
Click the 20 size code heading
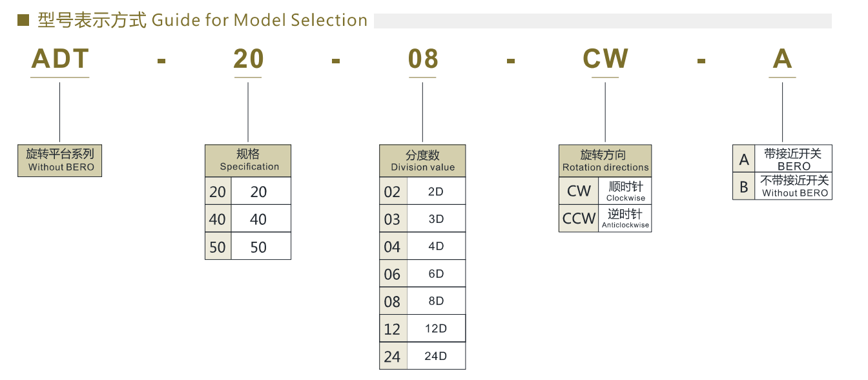point(249,59)
